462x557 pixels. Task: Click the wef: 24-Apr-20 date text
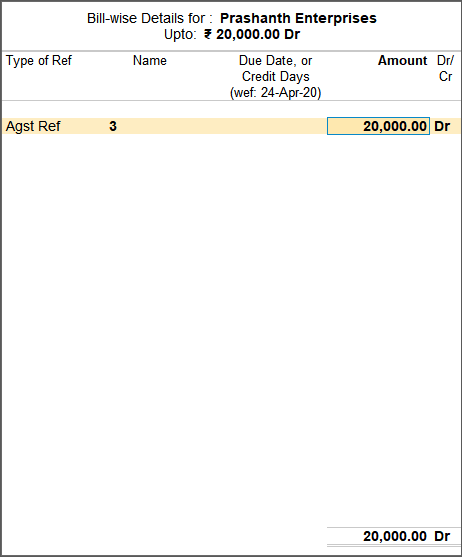276,93
